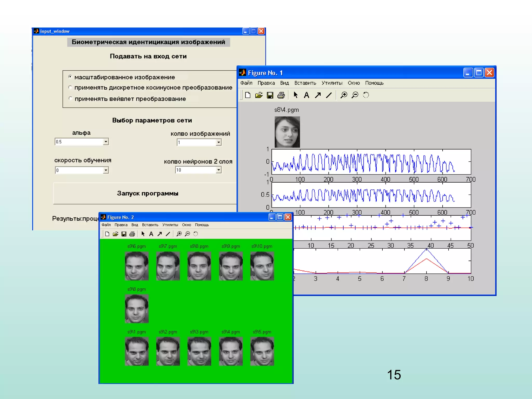Select the Insert Arrow tool in Figure No. 1
The height and width of the screenshot is (399, 532).
coord(318,95)
